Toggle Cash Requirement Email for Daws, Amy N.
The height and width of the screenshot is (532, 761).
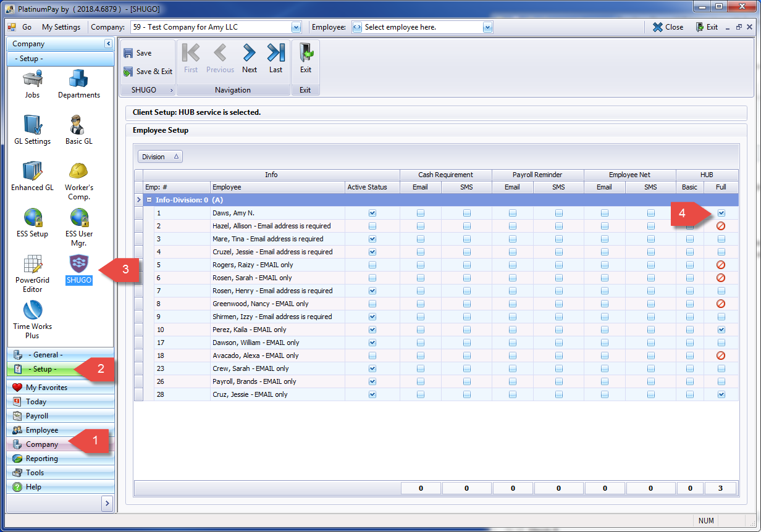[x=421, y=213]
